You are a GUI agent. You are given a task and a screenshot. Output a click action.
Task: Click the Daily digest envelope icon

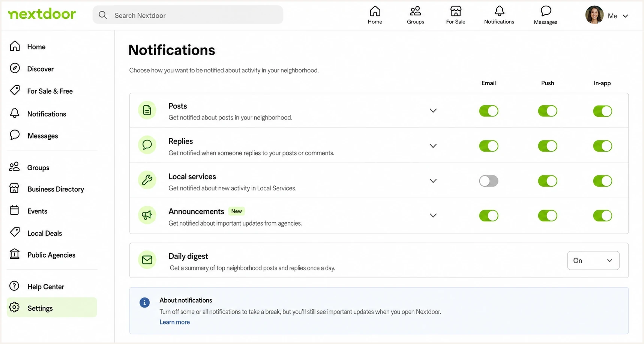147,260
